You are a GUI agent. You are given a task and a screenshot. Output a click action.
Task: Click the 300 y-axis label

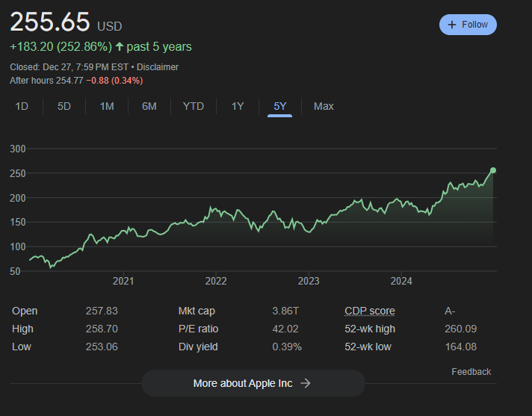[x=18, y=149]
